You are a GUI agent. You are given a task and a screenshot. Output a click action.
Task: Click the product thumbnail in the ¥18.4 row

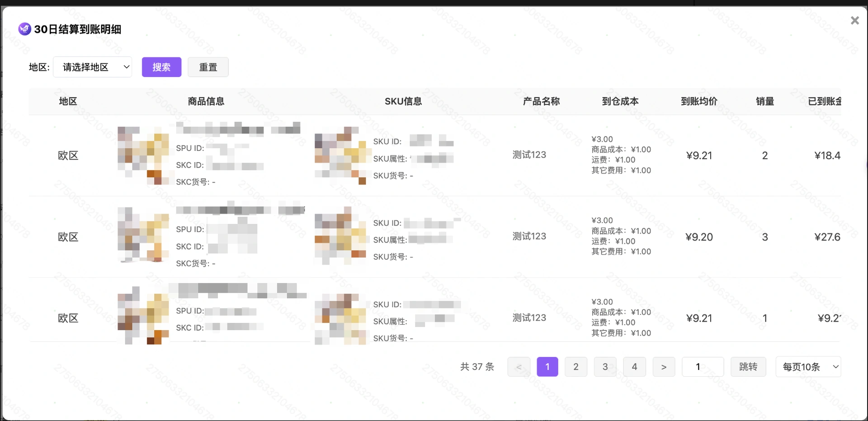click(143, 155)
